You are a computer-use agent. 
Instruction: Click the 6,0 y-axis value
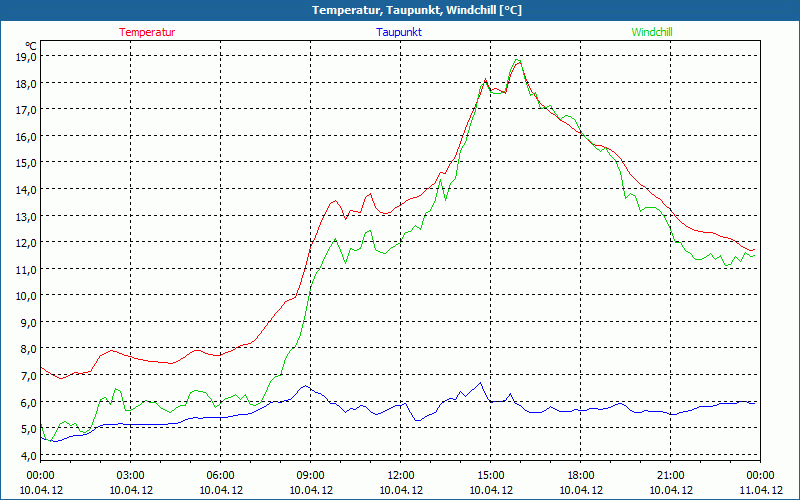click(x=29, y=403)
